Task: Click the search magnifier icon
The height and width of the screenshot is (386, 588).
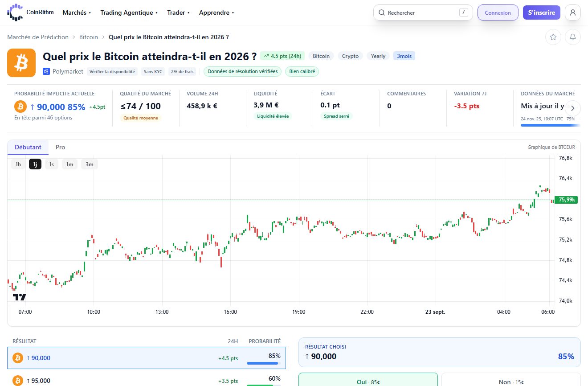Action: [382, 12]
